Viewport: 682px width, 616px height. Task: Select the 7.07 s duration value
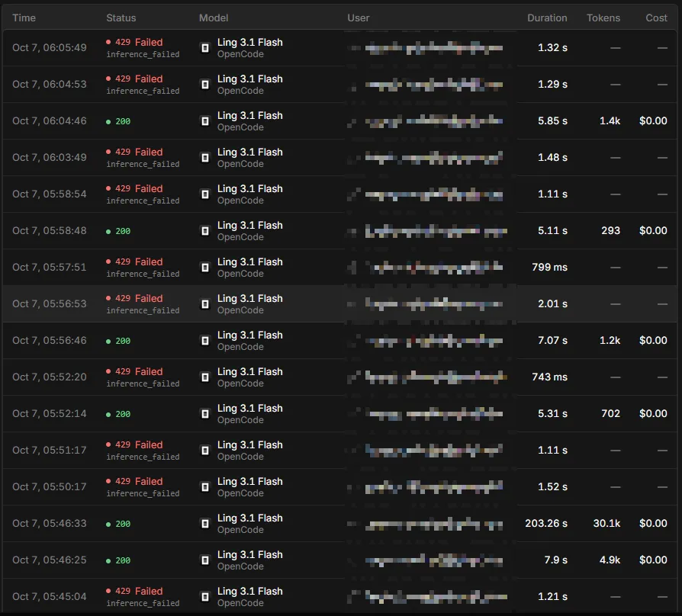(x=553, y=340)
